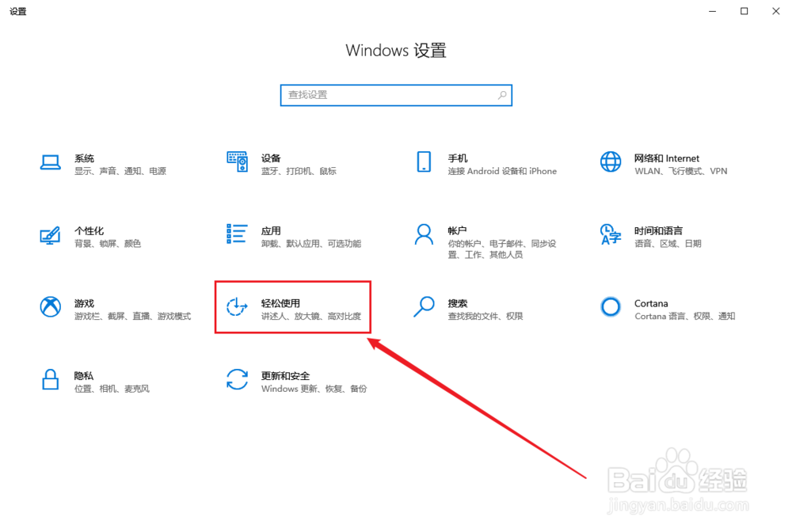The width and height of the screenshot is (792, 532).
Task: Open 手机 settings via the phone icon
Action: pos(423,162)
